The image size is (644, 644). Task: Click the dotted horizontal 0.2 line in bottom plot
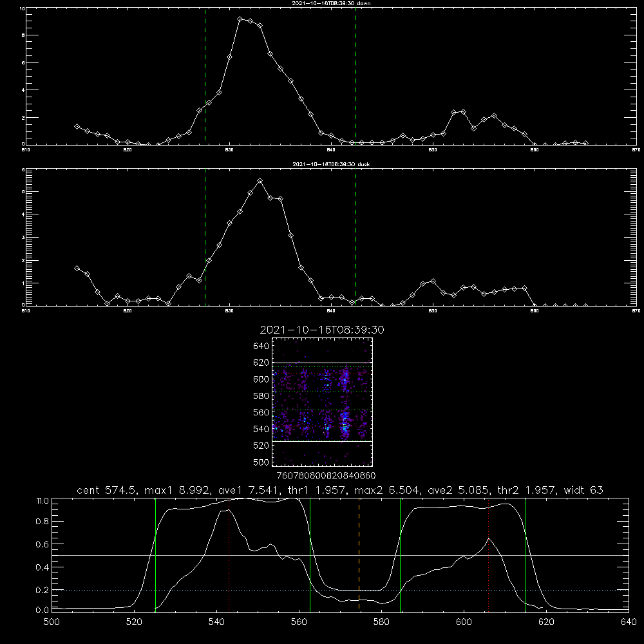point(340,590)
